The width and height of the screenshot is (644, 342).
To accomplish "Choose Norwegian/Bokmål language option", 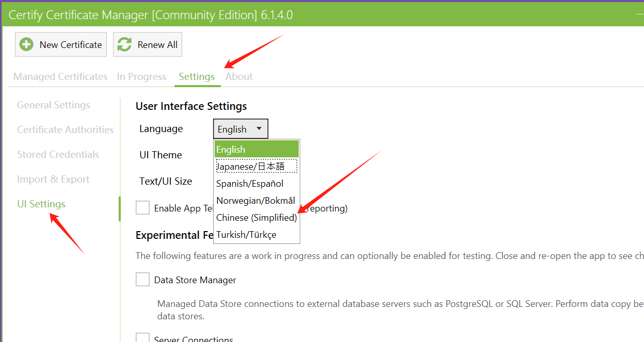I will pyautogui.click(x=256, y=200).
